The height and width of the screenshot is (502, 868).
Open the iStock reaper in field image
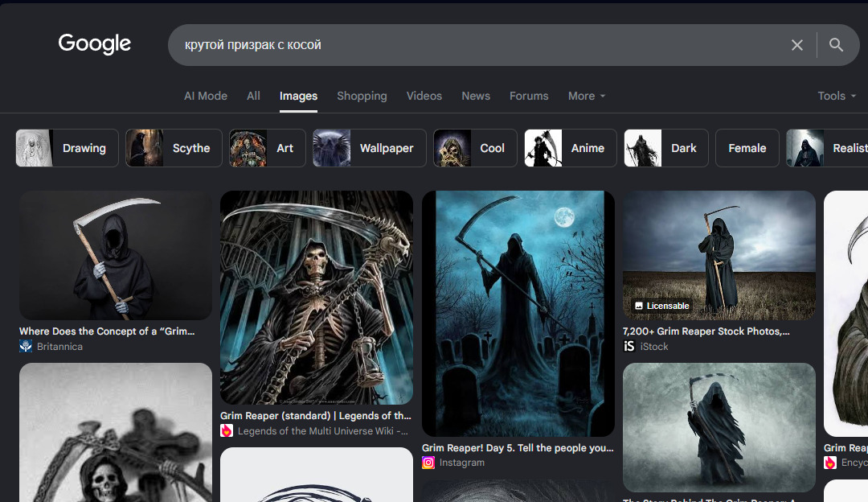click(x=719, y=256)
